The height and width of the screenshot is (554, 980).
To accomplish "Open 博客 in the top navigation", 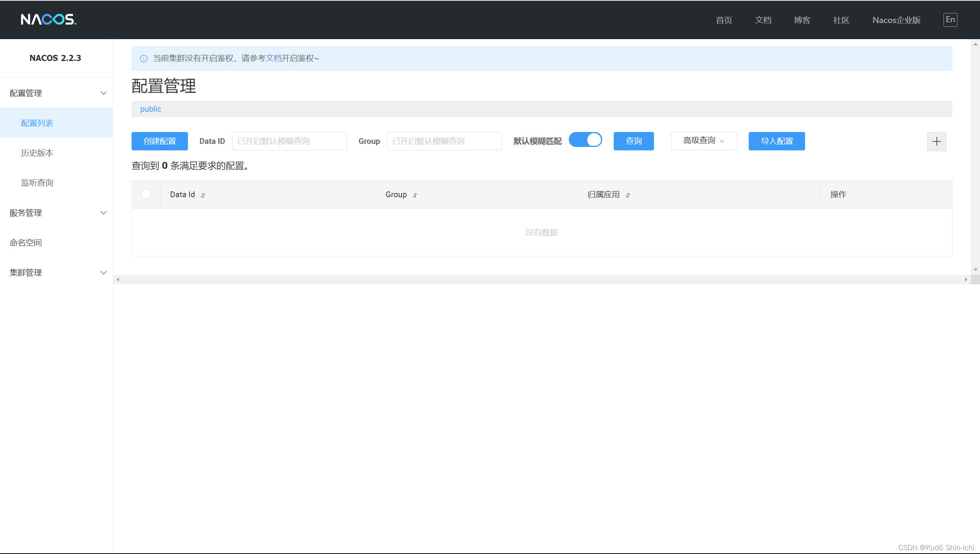I will click(802, 20).
